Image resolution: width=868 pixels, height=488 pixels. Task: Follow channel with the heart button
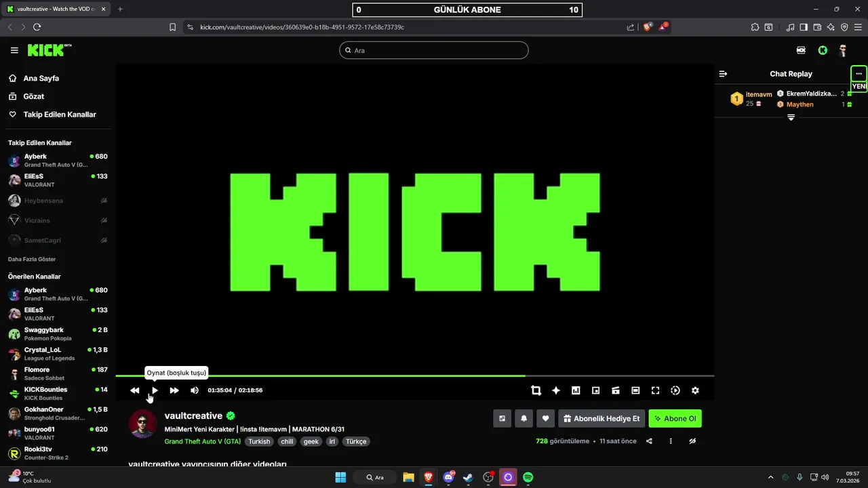coord(546,419)
